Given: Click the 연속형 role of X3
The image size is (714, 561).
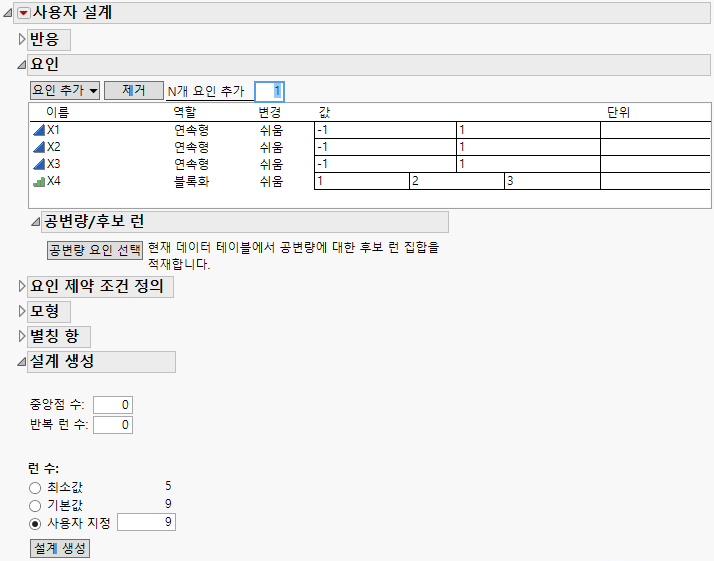Looking at the screenshot, I should [191, 164].
